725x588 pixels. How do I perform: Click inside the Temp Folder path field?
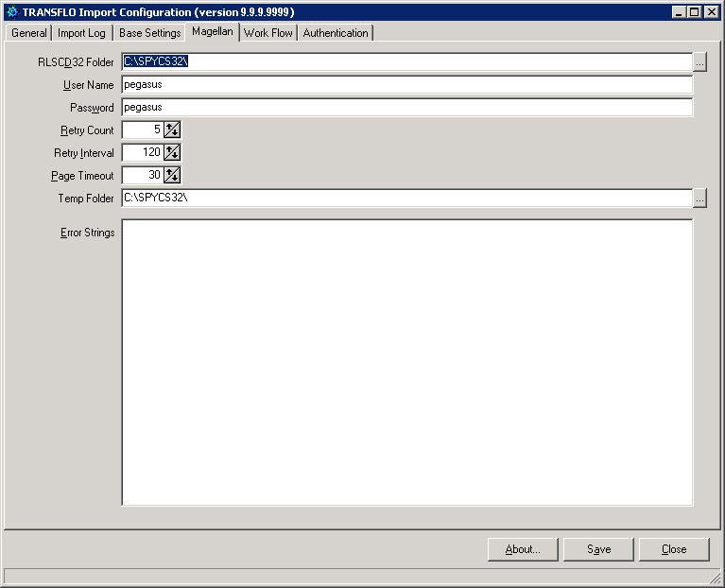(x=406, y=198)
